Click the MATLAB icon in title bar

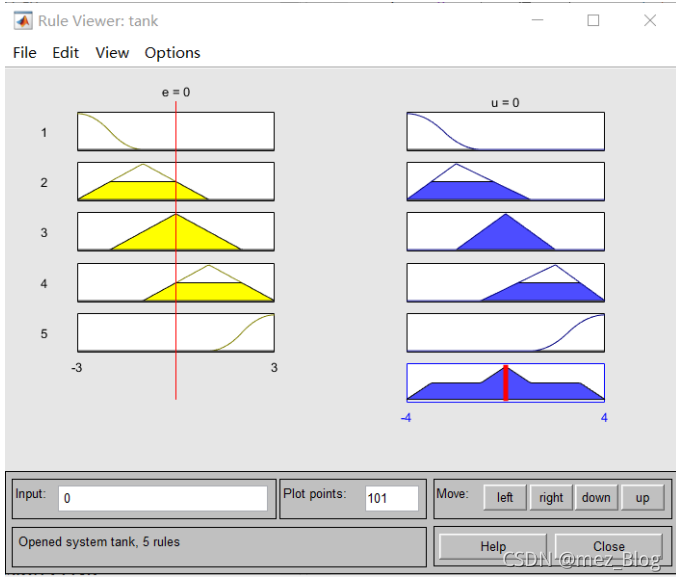[x=22, y=21]
